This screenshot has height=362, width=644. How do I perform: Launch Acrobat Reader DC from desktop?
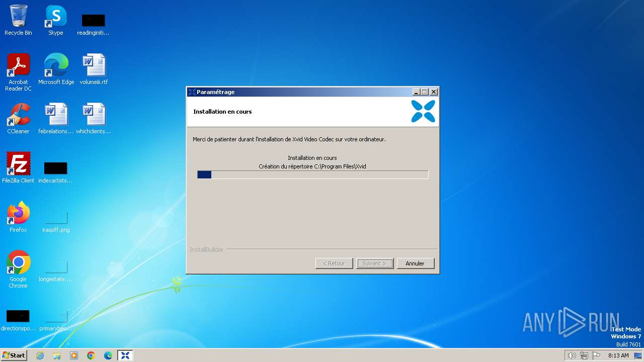coord(18,72)
